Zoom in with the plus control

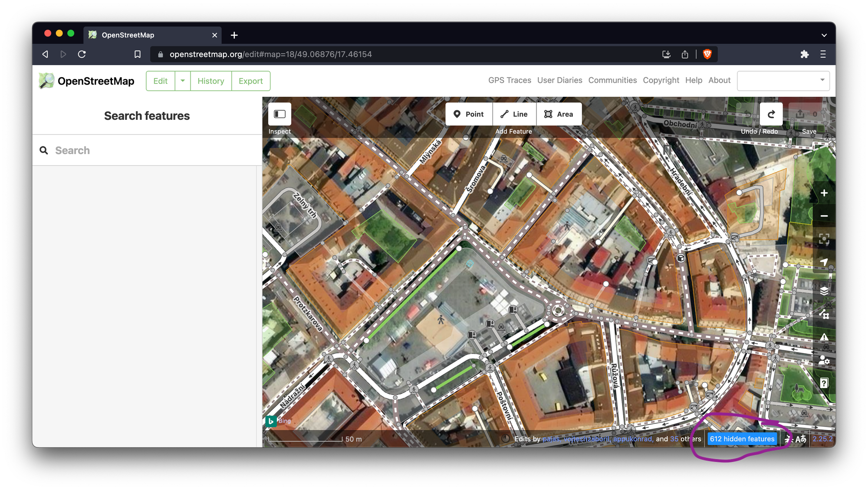pyautogui.click(x=824, y=193)
